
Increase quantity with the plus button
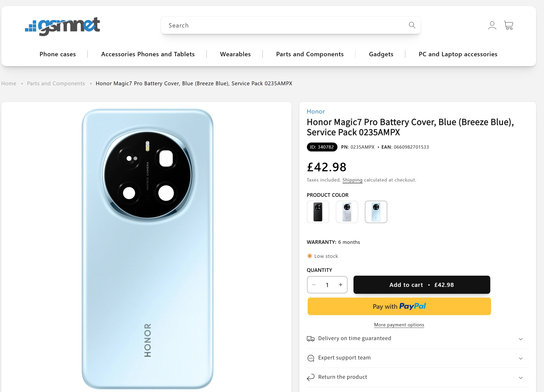[341, 285]
